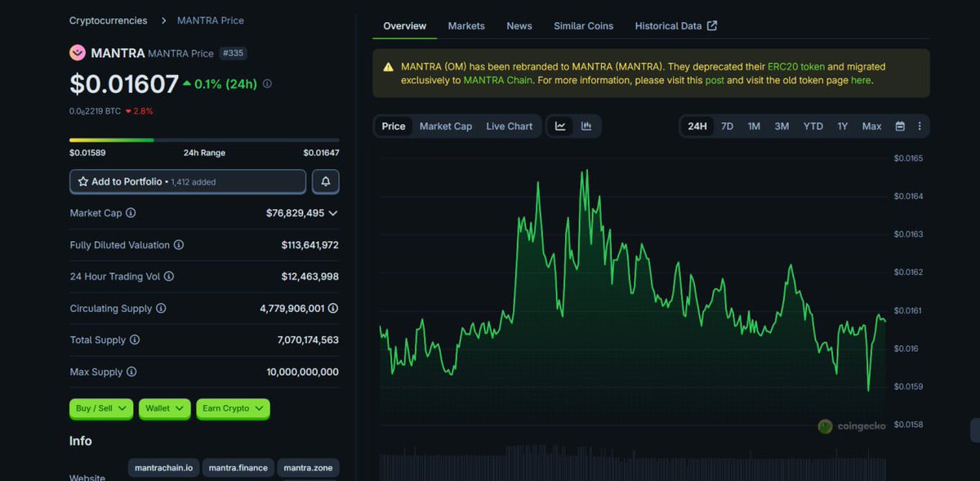The image size is (980, 481).
Task: Follow the MANTRA Chain link
Action: (x=498, y=80)
